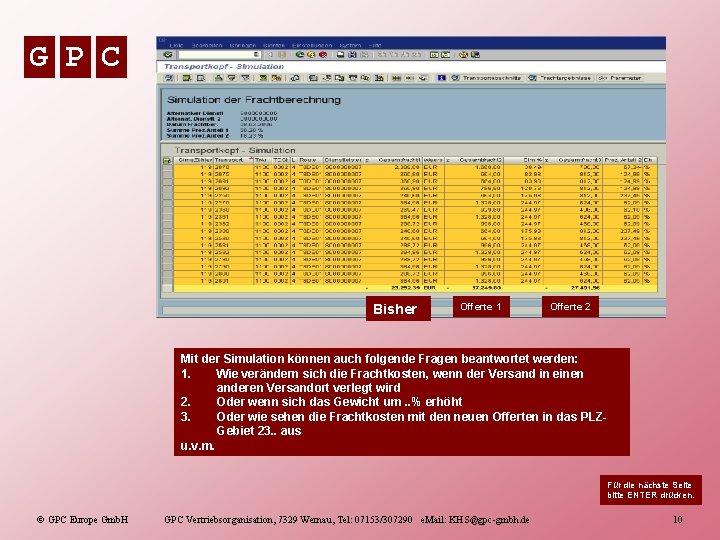Click the KHS@gpc-gmbh.de email address

pos(489,520)
